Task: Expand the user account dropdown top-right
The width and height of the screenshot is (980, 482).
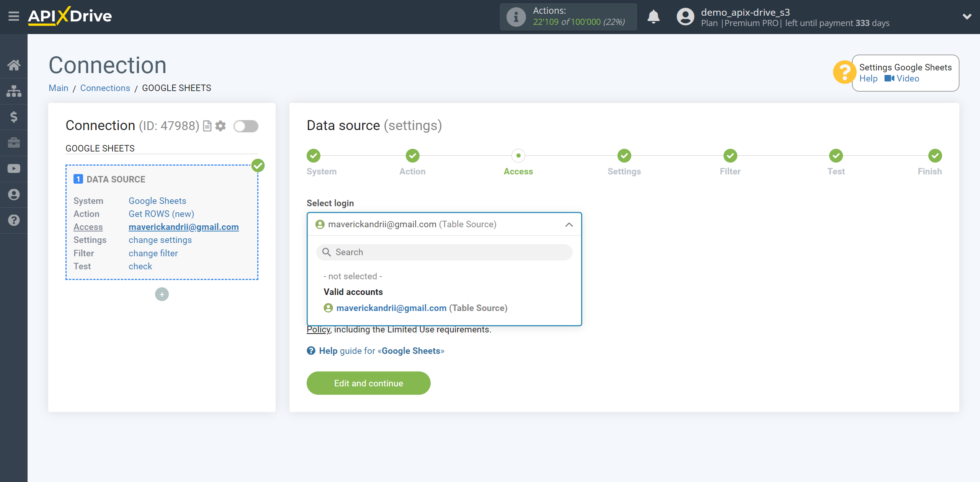Action: pyautogui.click(x=965, y=17)
